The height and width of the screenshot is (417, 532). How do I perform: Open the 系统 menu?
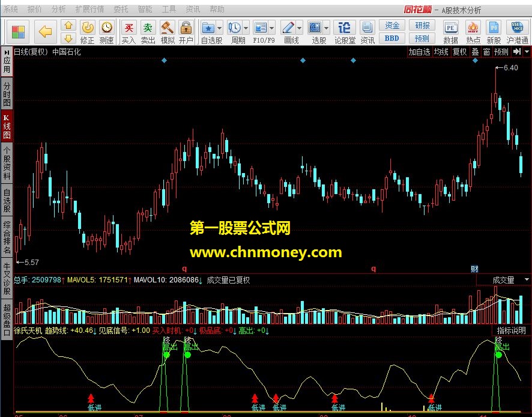point(11,9)
